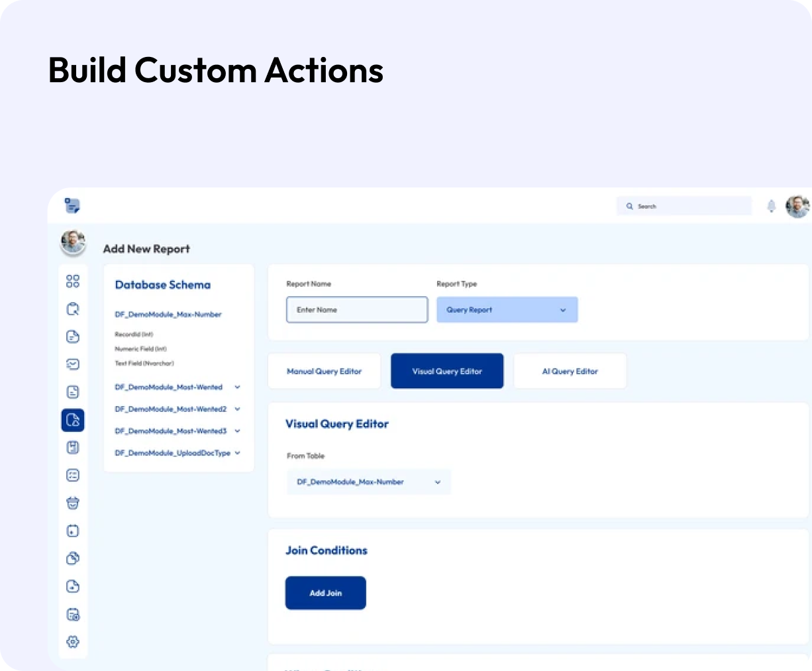Image resolution: width=812 pixels, height=671 pixels.
Task: Click the notification bell icon
Action: [771, 207]
